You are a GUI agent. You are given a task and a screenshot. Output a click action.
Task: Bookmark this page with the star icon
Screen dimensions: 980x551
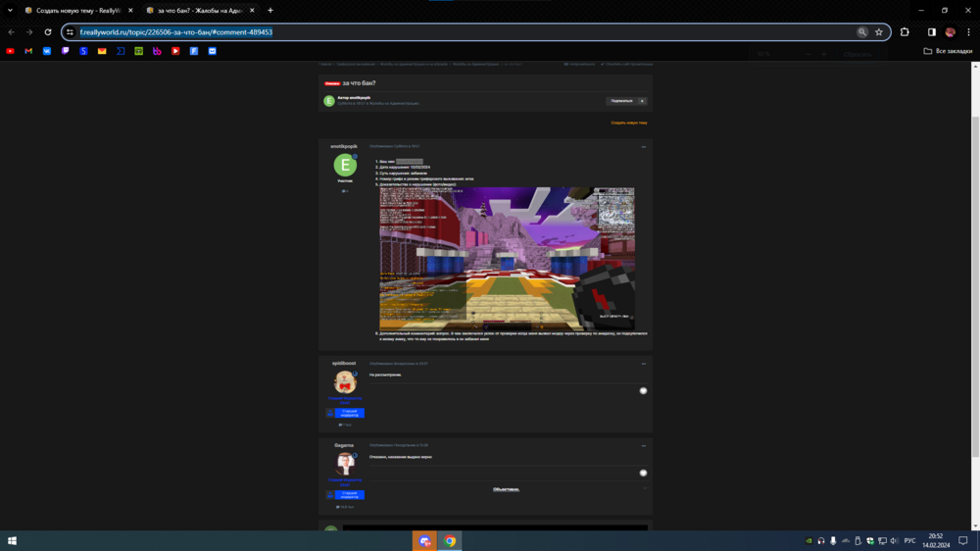(x=879, y=32)
